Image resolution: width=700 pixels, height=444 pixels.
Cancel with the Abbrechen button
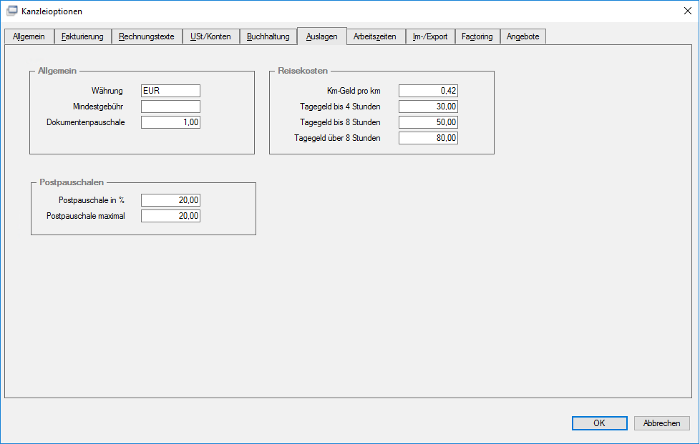coord(662,423)
